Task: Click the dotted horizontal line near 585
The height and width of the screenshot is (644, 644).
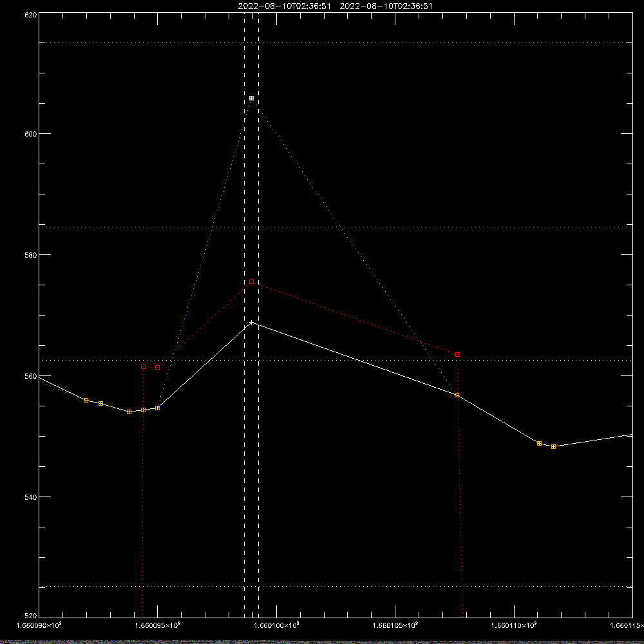Action: (x=336, y=227)
